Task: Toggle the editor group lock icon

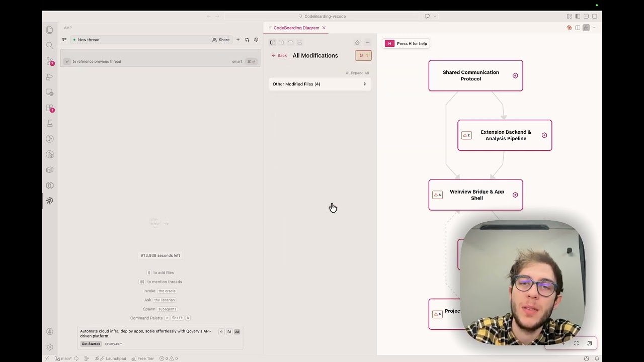Action: (x=586, y=28)
